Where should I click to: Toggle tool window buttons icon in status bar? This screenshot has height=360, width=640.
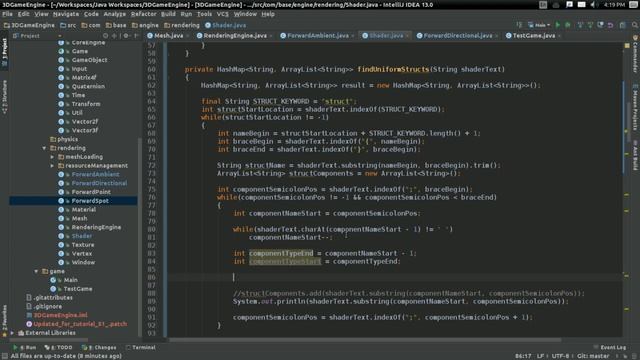[x=4, y=356]
